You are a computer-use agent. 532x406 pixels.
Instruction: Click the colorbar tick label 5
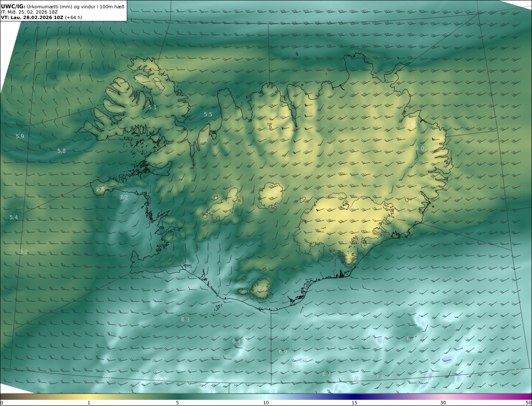[x=177, y=403]
